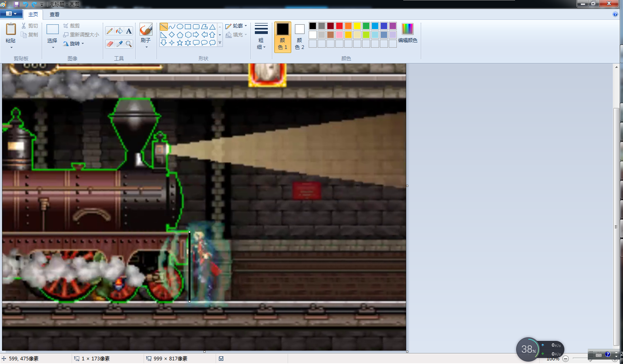Click the 剪切 cut button
Image resolution: width=623 pixels, height=364 pixels.
pos(30,26)
